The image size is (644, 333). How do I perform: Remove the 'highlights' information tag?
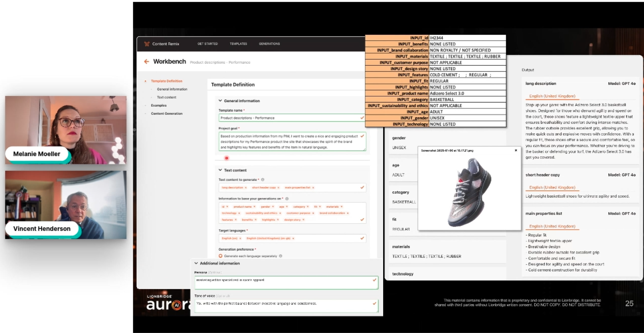tap(278, 220)
